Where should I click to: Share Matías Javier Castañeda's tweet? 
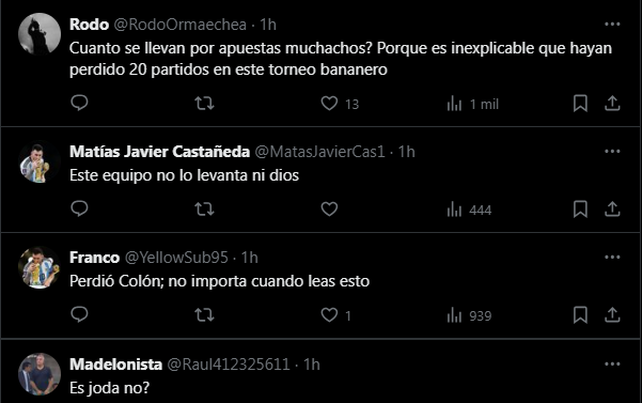(612, 209)
